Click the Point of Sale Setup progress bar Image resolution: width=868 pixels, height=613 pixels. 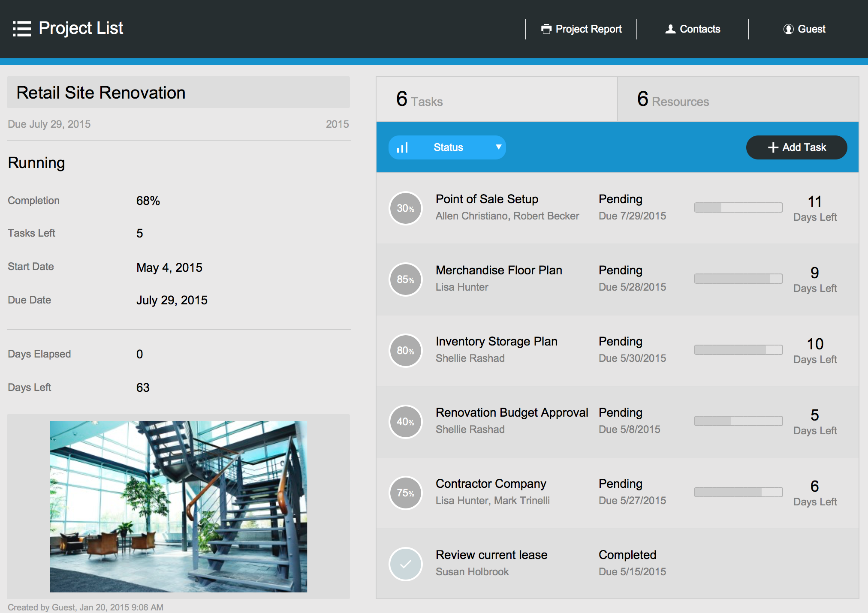pos(738,207)
